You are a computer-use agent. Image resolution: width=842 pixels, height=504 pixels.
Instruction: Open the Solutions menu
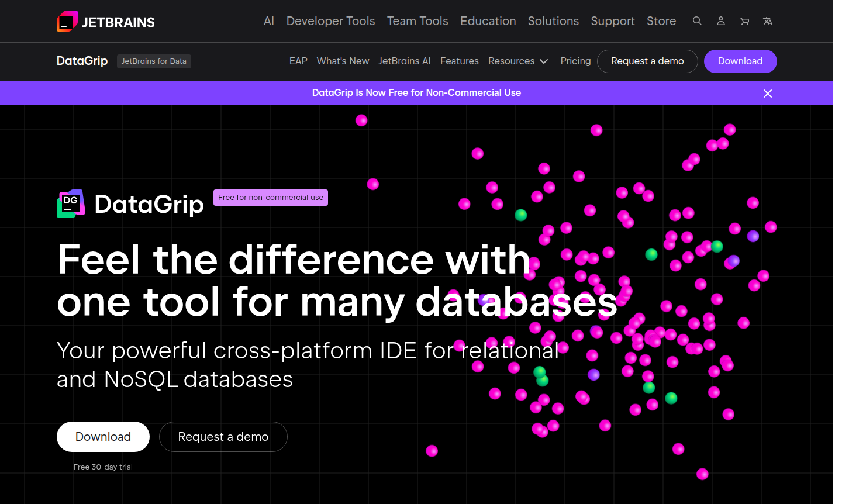(553, 21)
